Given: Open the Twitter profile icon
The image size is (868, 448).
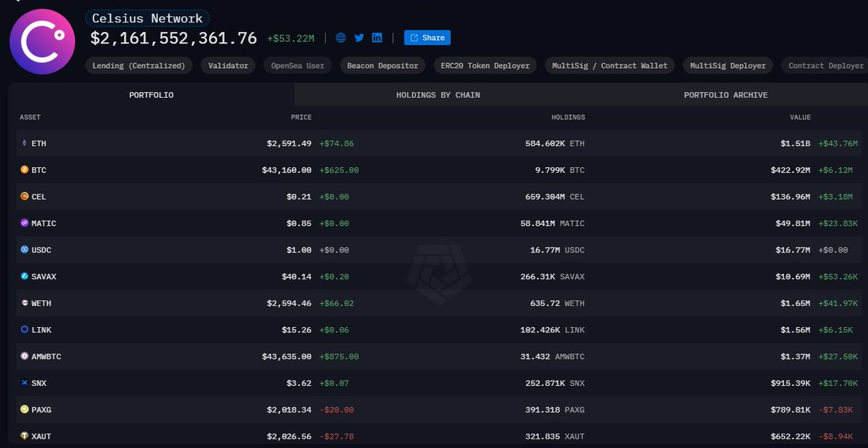Looking at the screenshot, I should click(x=359, y=38).
